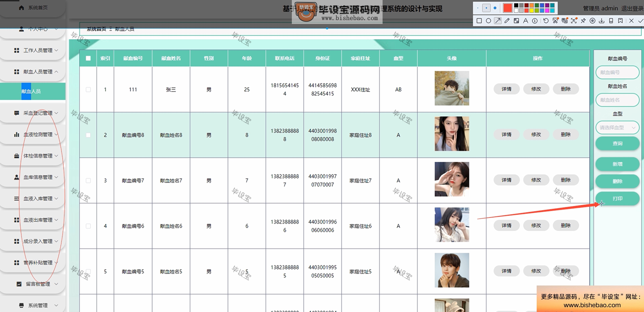Viewport: 644px width, 312px height.
Task: Click the chart icon beside 血液检测管理
Action: pos(17,135)
